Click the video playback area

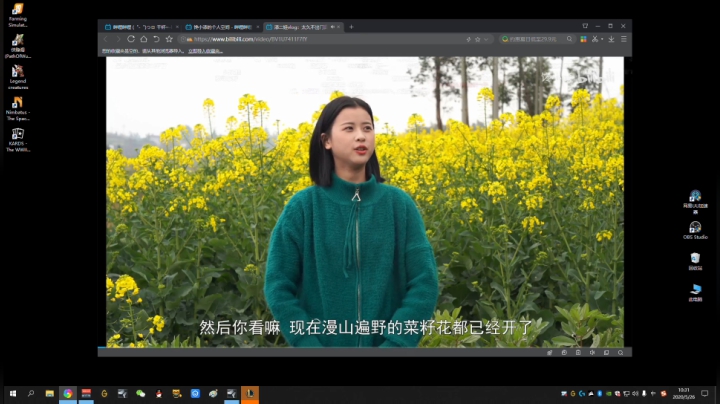(x=365, y=202)
